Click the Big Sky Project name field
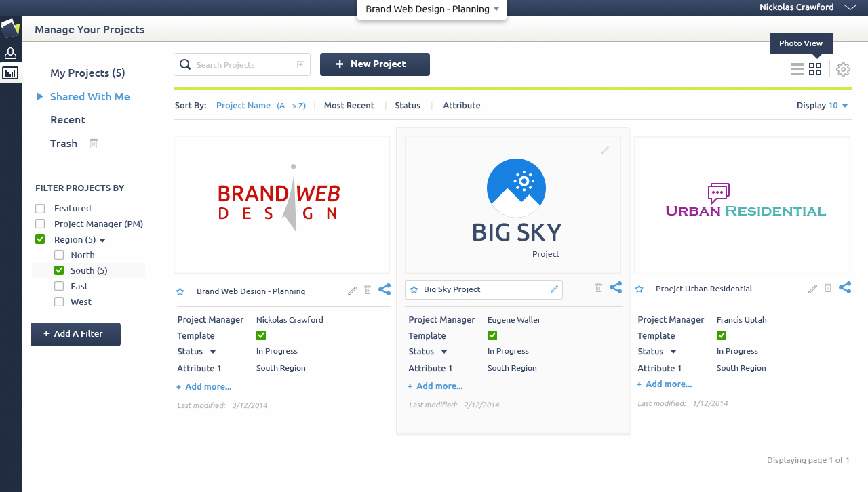The image size is (868, 492). tap(484, 289)
